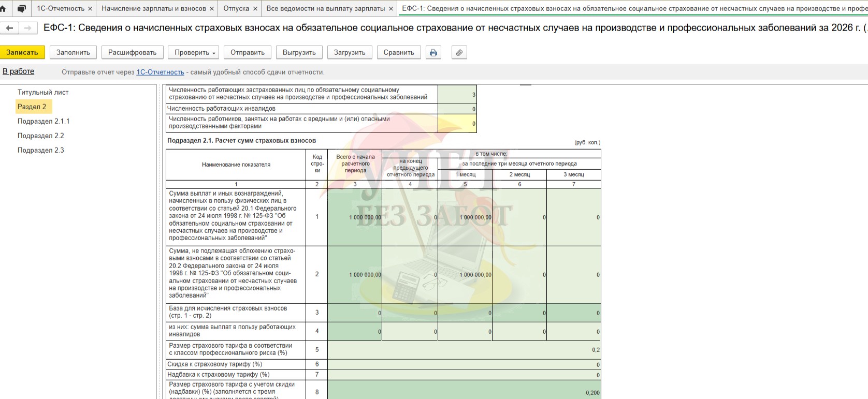Click the Расшифровать button

tap(133, 52)
